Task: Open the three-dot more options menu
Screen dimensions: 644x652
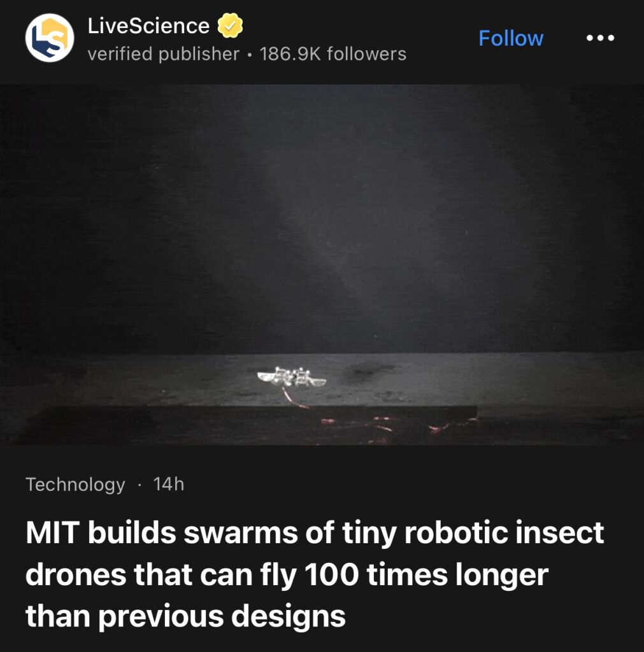Action: click(600, 38)
